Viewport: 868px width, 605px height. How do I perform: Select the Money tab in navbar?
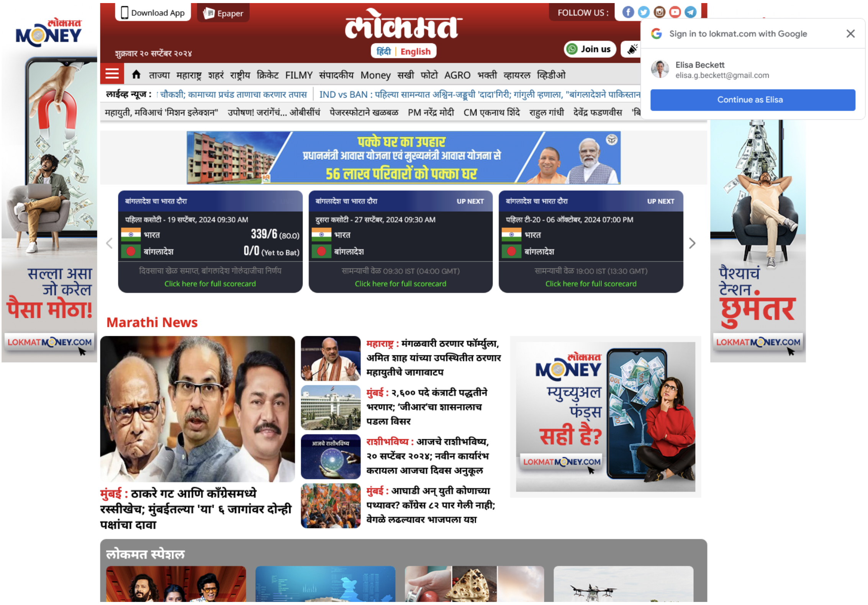374,74
